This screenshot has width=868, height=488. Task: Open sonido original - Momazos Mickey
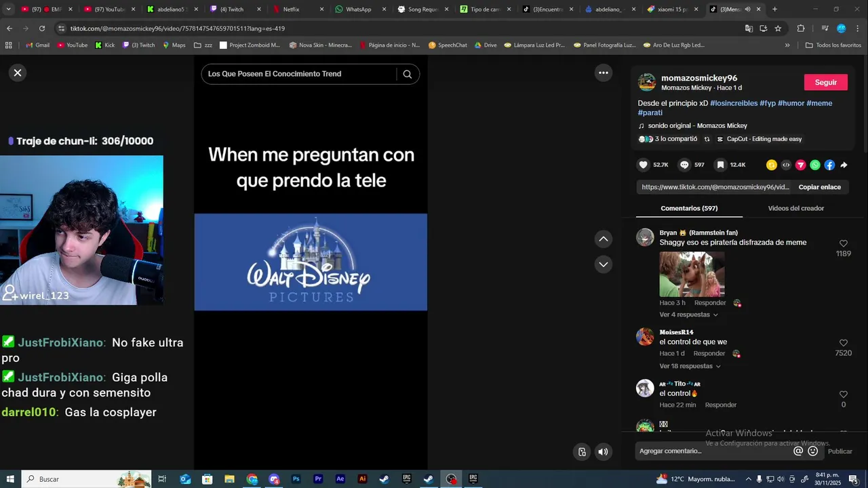(x=697, y=125)
